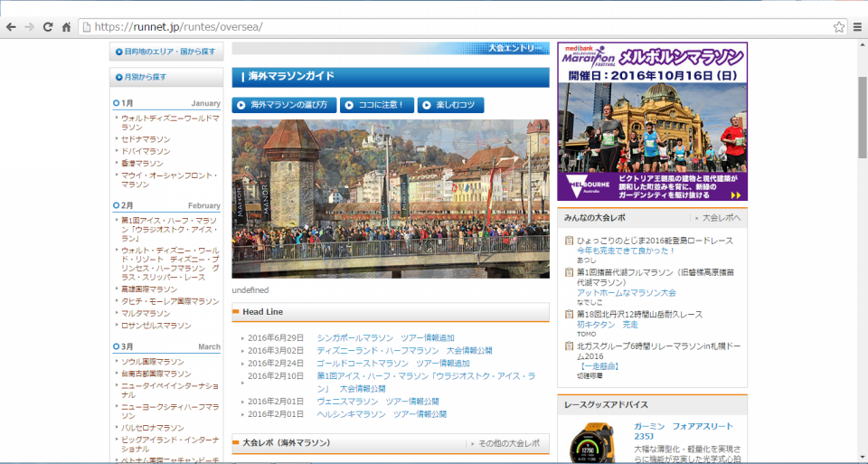Open 台南古都国際マラソン link
The image size is (868, 464).
click(x=156, y=374)
